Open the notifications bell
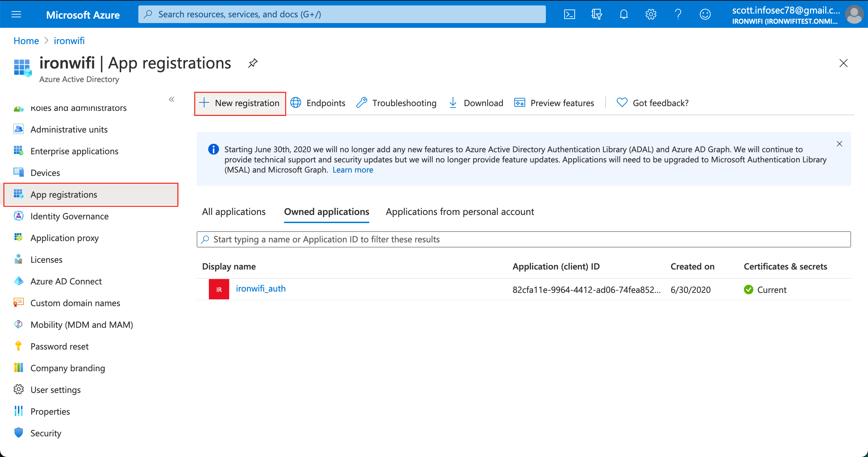Image resolution: width=868 pixels, height=457 pixels. coord(624,14)
